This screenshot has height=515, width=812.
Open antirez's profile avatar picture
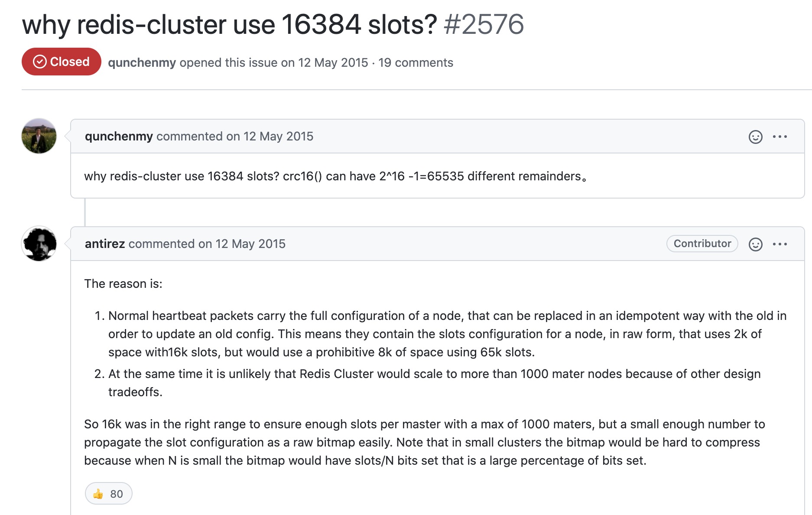(x=39, y=244)
